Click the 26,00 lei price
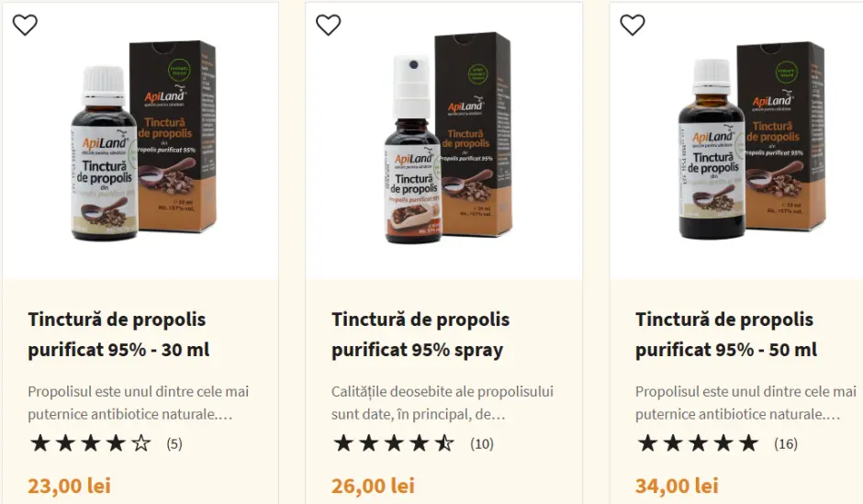The image size is (863, 504). point(373,486)
